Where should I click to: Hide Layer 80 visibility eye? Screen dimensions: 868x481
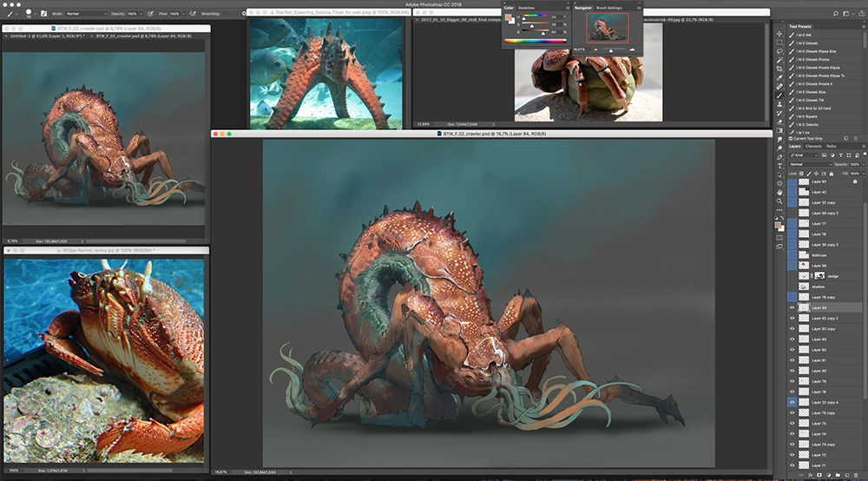pos(792,371)
